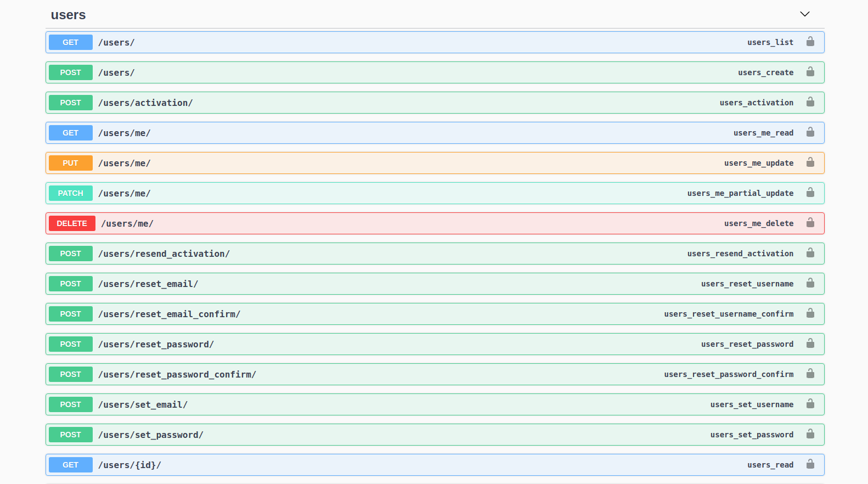Click the padlock beside users_reset_password
868x484 pixels.
(x=810, y=344)
